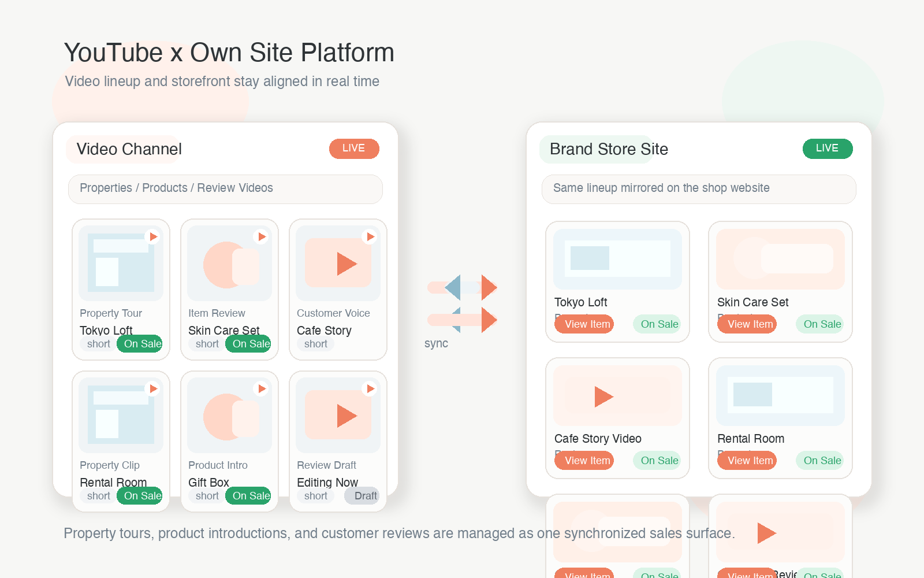The width and height of the screenshot is (924, 578).
Task: Open the Skin Care Set video thumbnail in Video Channel
Action: [229, 263]
